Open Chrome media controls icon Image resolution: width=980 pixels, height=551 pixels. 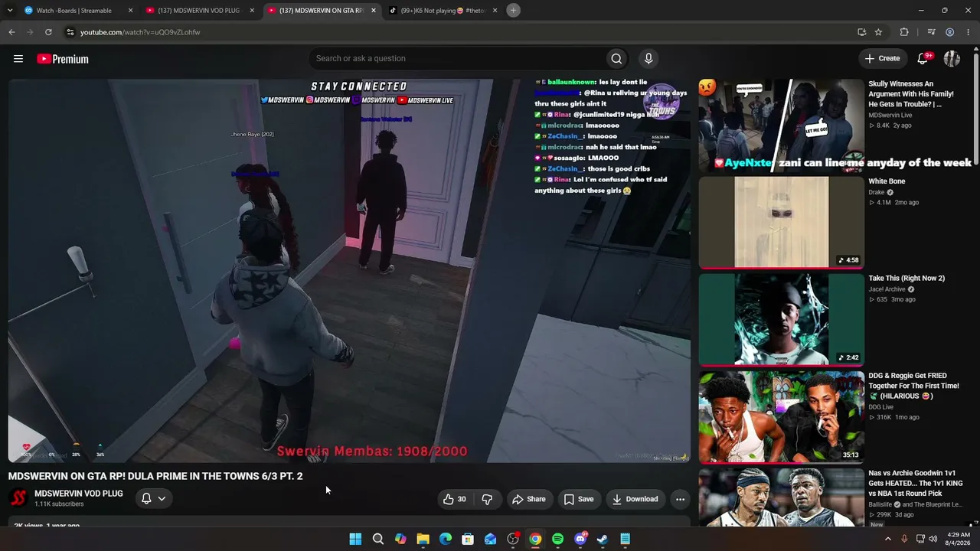931,32
